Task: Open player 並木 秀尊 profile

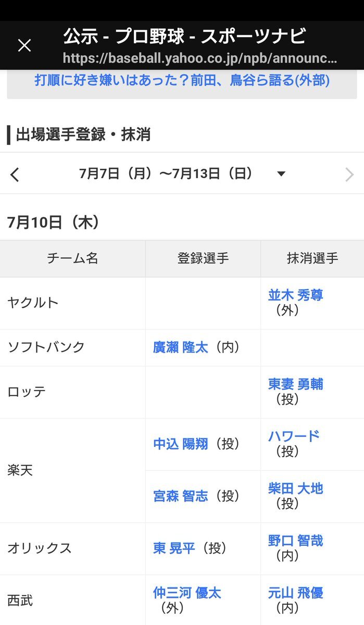Action: tap(296, 295)
